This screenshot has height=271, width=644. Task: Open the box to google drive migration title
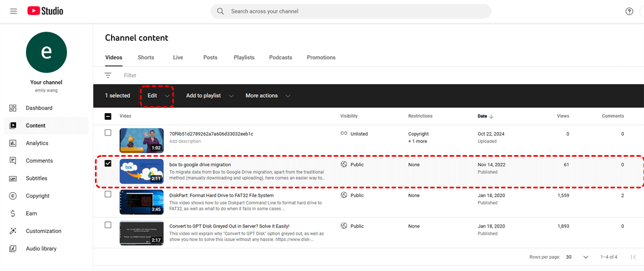(200, 164)
